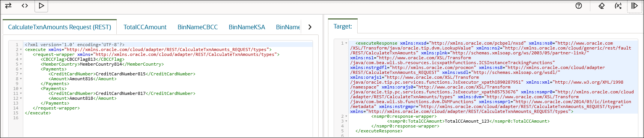Click the closing </execute> tag on line 15
The height and width of the screenshot is (138, 644).
(x=38, y=113)
